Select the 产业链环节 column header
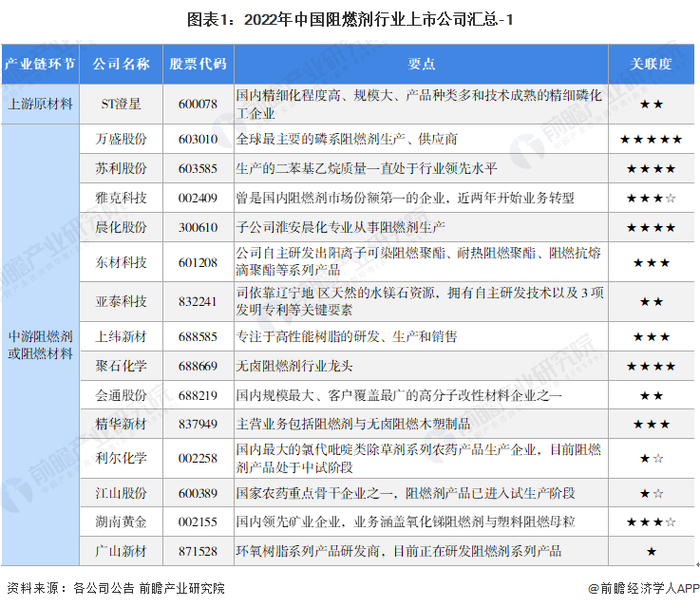700x608 pixels. click(x=40, y=64)
